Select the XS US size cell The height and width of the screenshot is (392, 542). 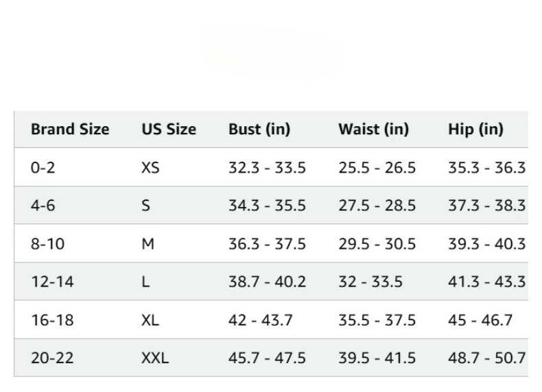tap(150, 167)
